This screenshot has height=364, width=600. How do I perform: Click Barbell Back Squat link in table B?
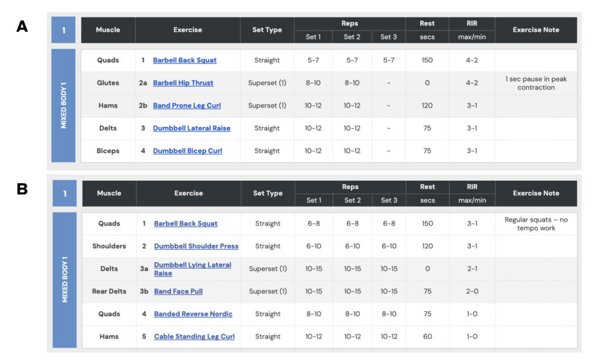click(186, 224)
